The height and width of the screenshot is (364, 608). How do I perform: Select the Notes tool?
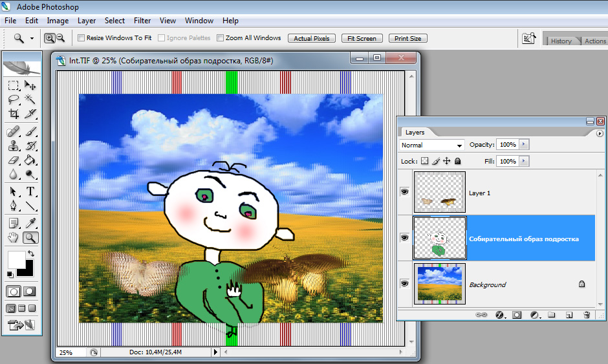[13, 223]
